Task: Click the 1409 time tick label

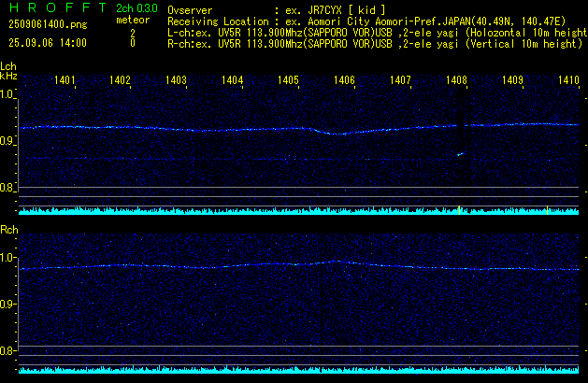Action: click(512, 80)
